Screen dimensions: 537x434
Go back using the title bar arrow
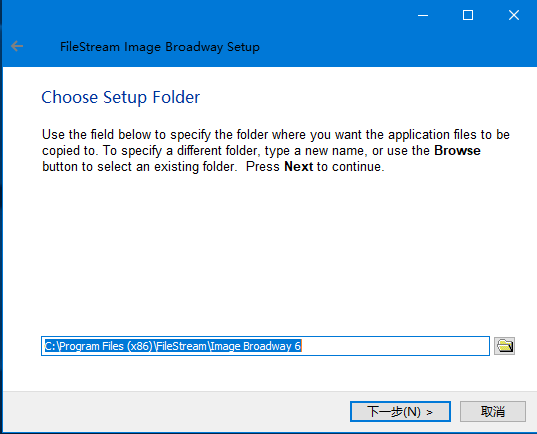click(x=17, y=46)
